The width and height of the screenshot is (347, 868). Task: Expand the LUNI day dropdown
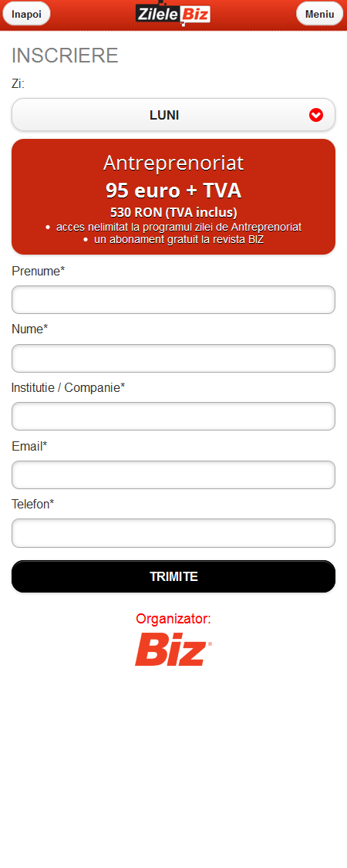click(x=173, y=115)
